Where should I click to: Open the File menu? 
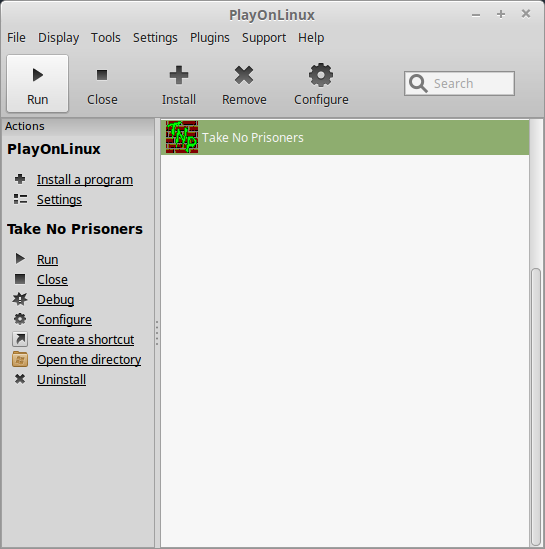[x=16, y=37]
